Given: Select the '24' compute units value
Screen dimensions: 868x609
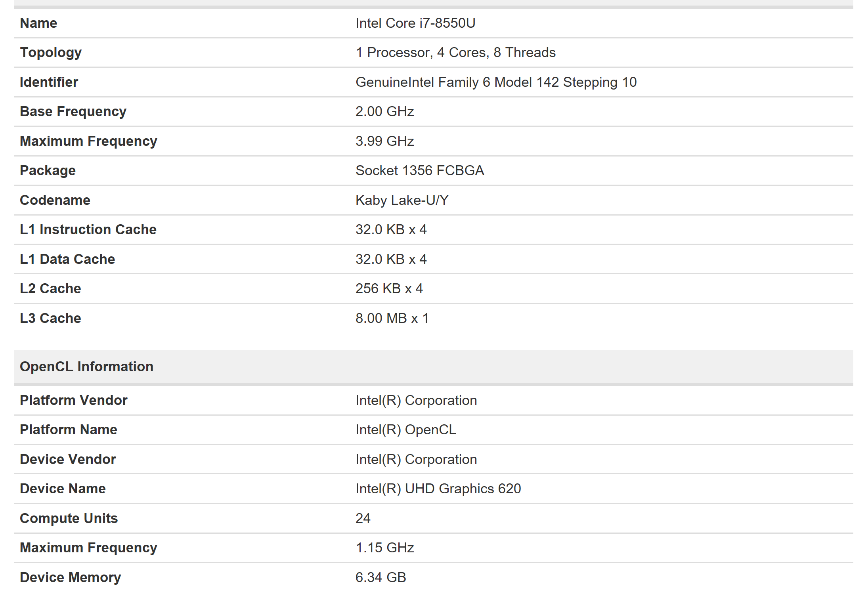Looking at the screenshot, I should (363, 518).
